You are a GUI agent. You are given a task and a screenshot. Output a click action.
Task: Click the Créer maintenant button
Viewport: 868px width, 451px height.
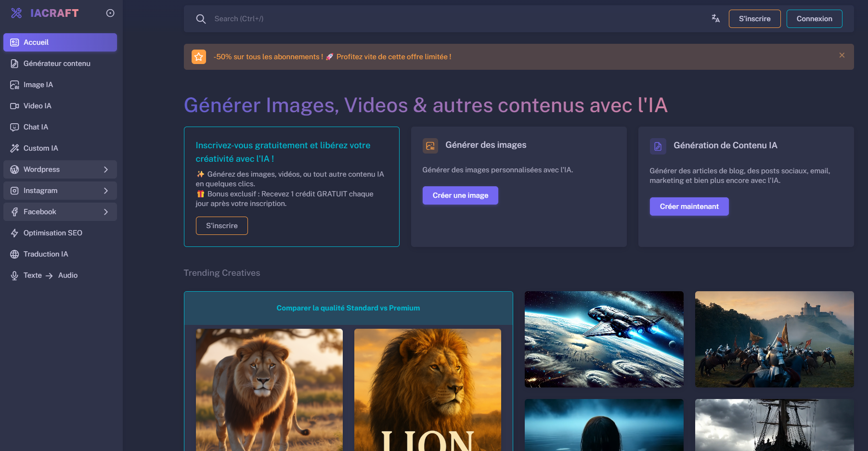click(x=689, y=206)
